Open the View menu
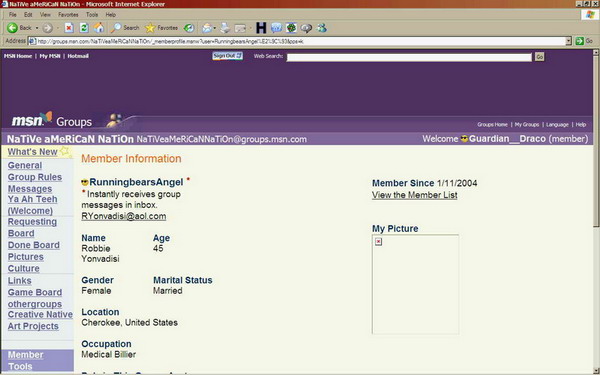Image resolution: width=600 pixels, height=375 pixels. pyautogui.click(x=45, y=15)
